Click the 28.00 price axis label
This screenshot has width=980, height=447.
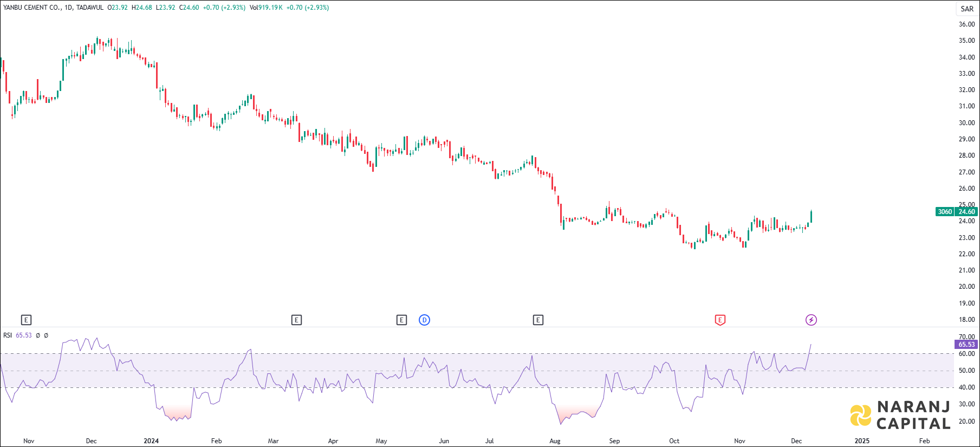click(x=966, y=156)
